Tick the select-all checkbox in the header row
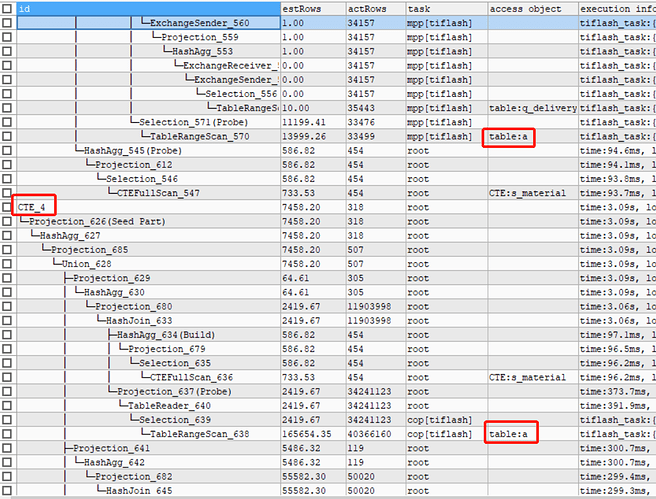This screenshot has width=656, height=499. [x=7, y=9]
